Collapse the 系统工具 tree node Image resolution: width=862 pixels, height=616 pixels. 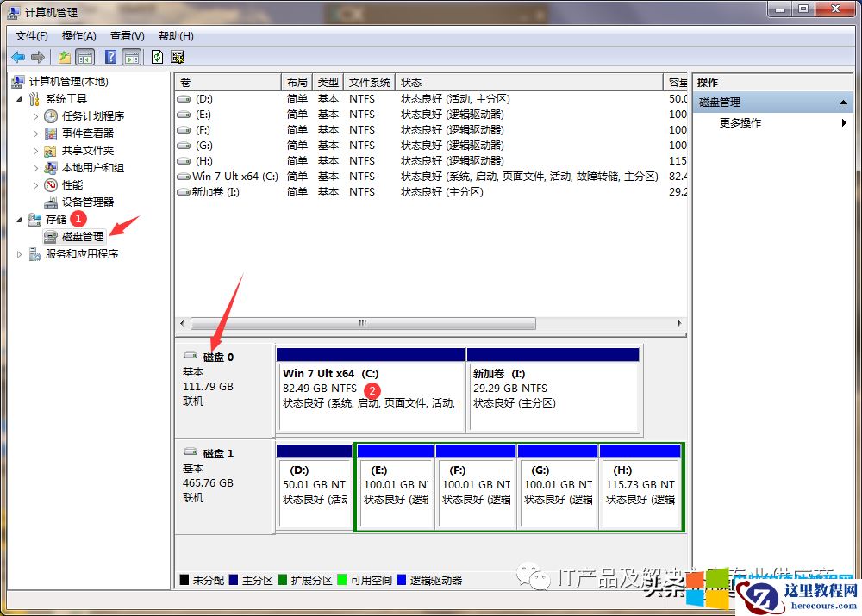[19, 99]
